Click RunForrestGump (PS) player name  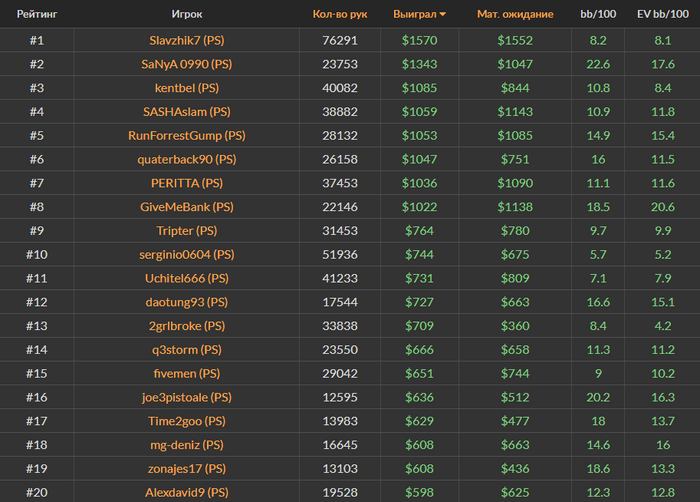tap(187, 136)
